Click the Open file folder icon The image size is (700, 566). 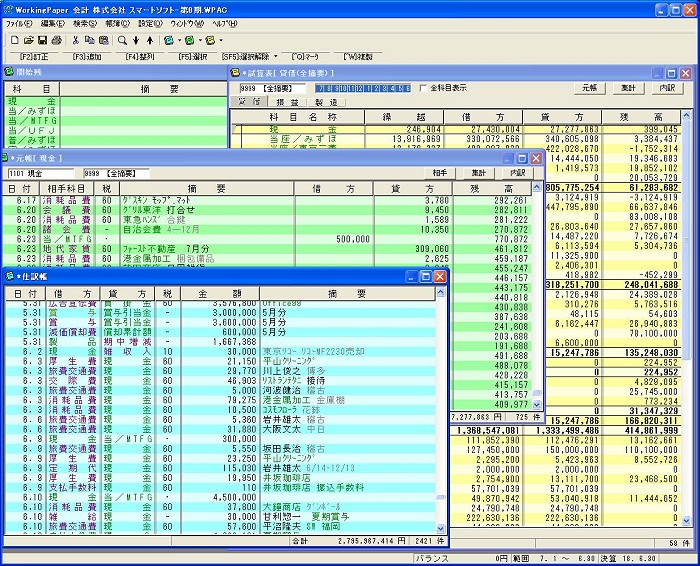point(29,40)
